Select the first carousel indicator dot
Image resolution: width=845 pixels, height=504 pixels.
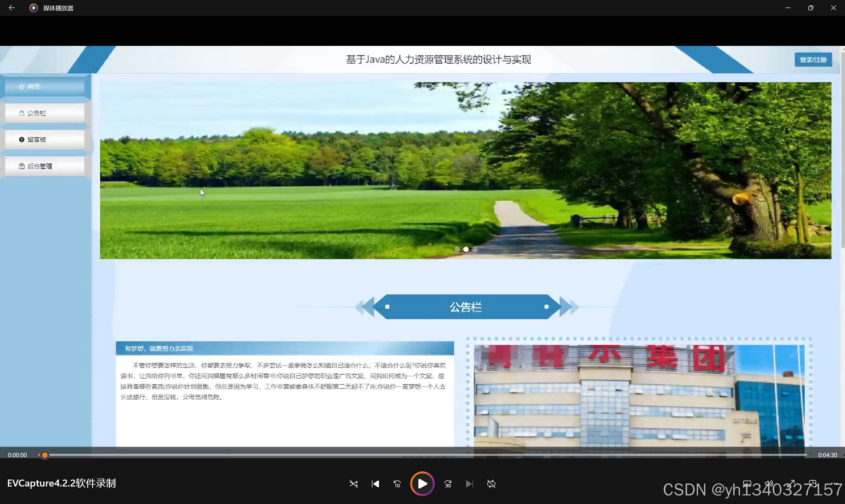pos(457,249)
